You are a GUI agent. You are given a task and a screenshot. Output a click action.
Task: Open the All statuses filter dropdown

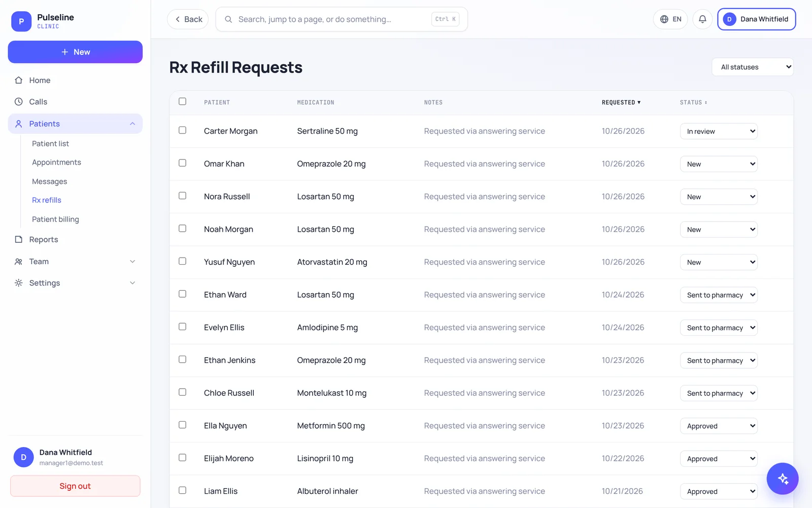pyautogui.click(x=753, y=67)
